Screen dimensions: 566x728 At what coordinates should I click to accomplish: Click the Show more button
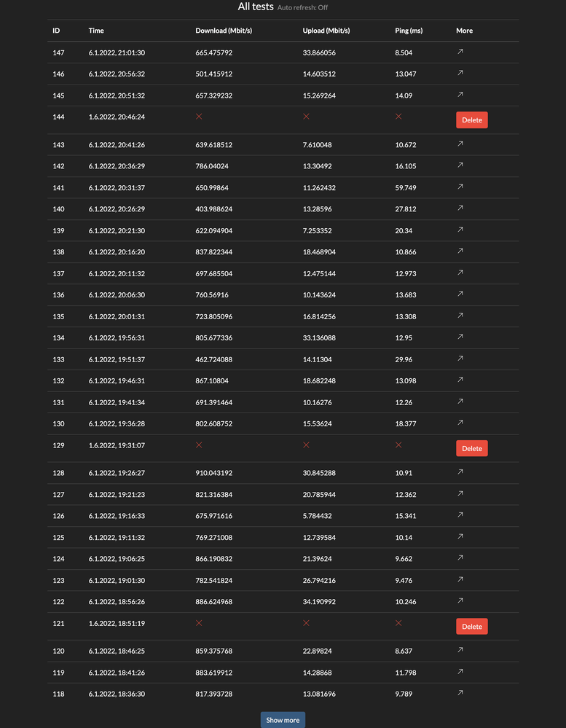pyautogui.click(x=283, y=720)
